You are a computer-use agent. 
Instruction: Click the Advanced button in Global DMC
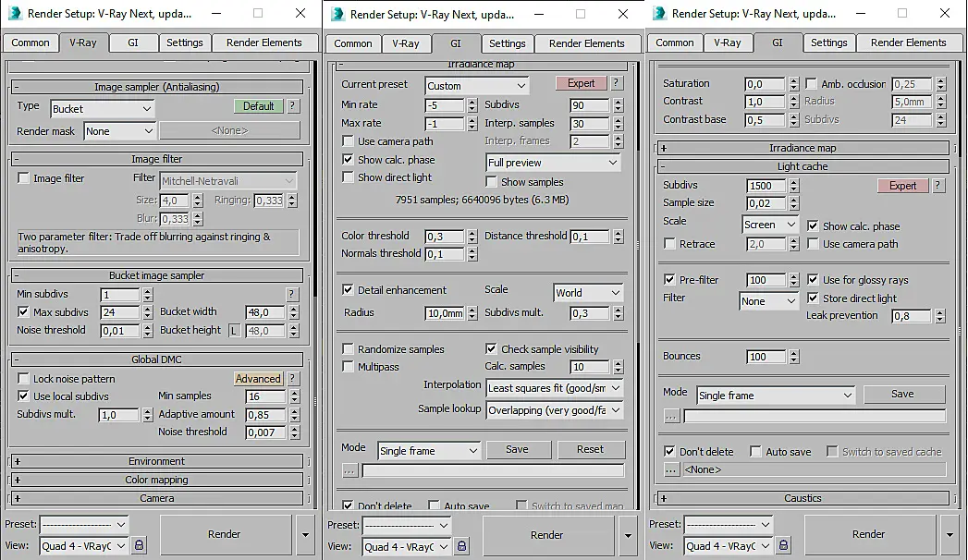pyautogui.click(x=258, y=379)
